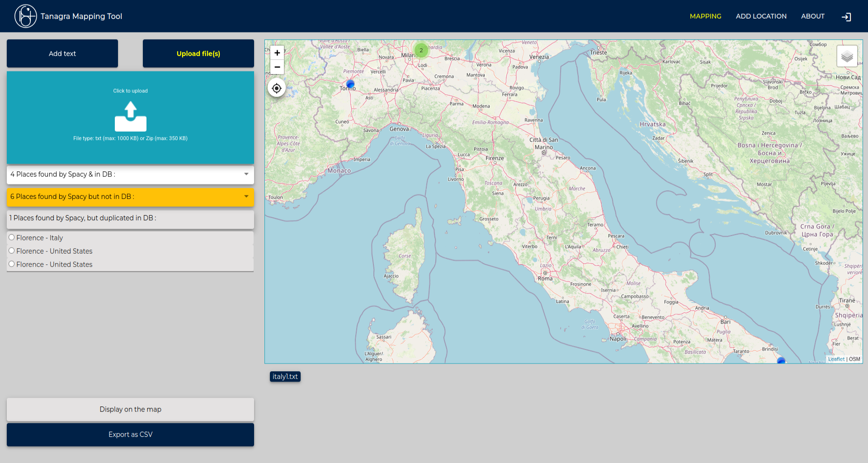
Task: Select the last Florence - United States option
Action: (x=12, y=264)
